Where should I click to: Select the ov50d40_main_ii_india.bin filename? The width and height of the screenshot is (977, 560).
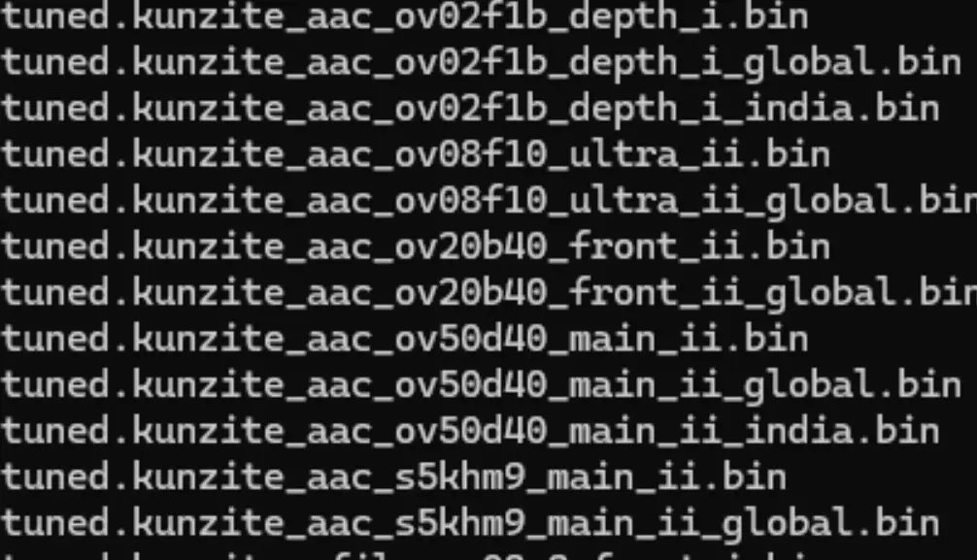point(470,431)
